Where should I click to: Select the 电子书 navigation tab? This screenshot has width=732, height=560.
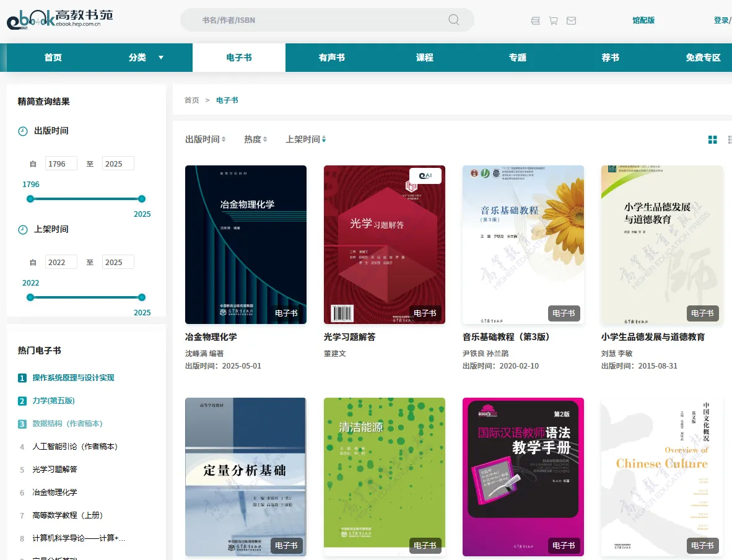click(239, 58)
